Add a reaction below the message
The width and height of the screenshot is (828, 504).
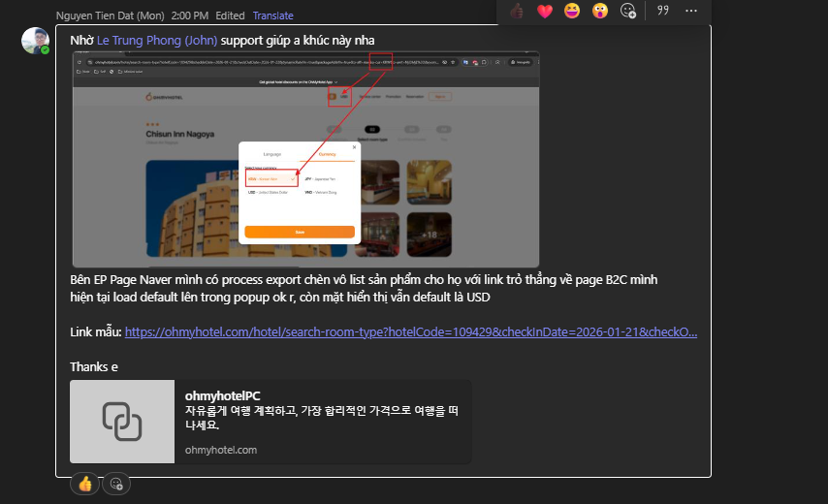116,484
